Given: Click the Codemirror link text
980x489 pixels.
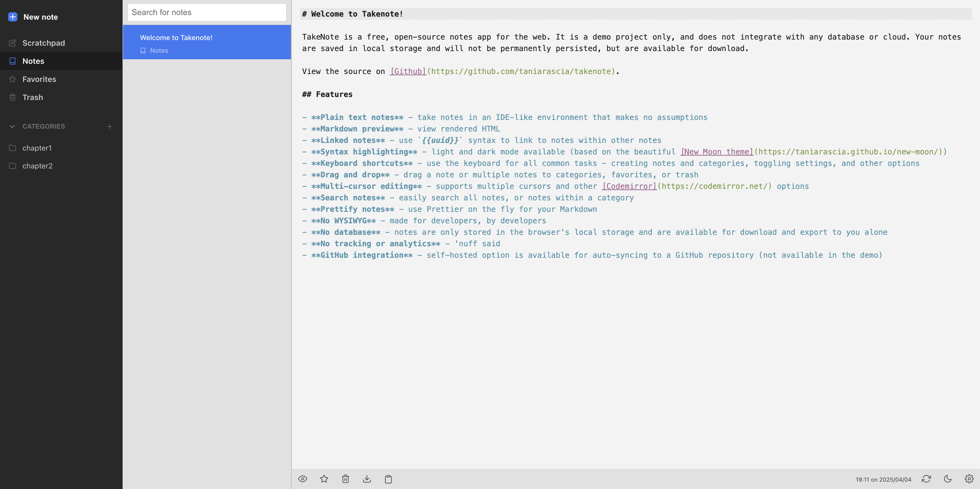Looking at the screenshot, I should 629,186.
